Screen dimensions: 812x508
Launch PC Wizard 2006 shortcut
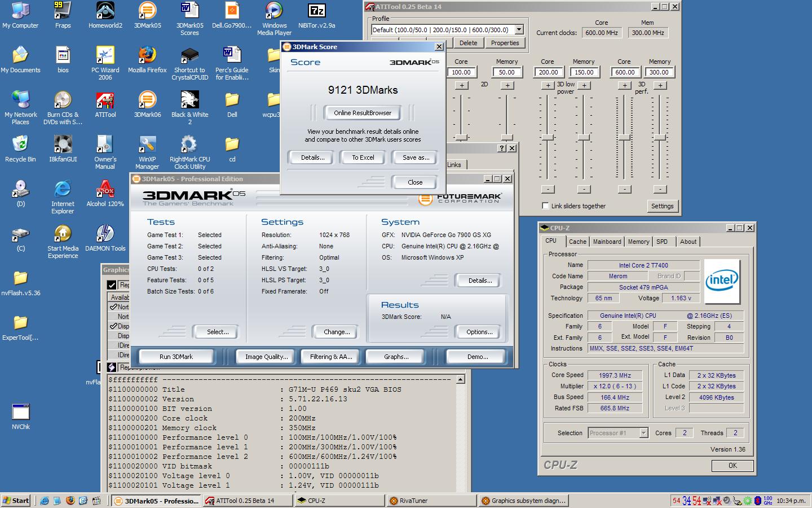pyautogui.click(x=105, y=63)
